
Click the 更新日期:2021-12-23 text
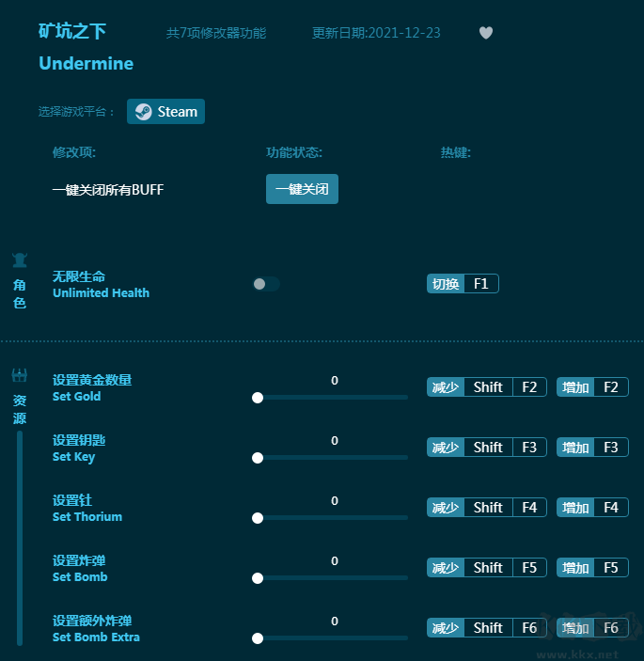(376, 33)
